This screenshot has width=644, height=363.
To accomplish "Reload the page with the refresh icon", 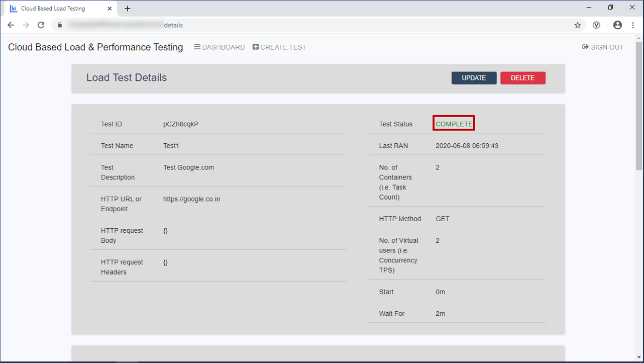I will [x=41, y=25].
